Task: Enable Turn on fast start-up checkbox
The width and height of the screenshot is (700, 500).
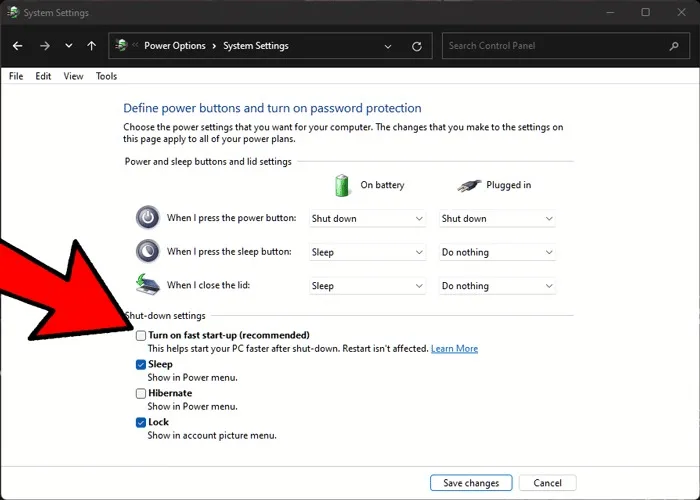Action: pos(141,336)
